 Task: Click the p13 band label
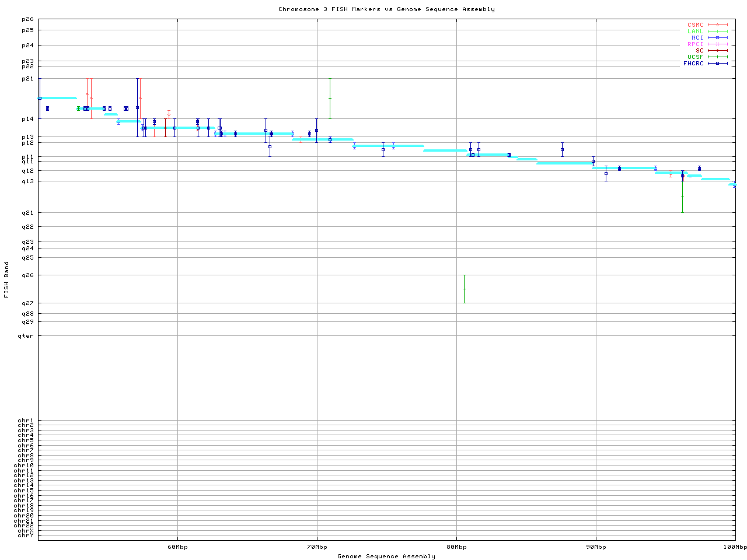pos(28,137)
